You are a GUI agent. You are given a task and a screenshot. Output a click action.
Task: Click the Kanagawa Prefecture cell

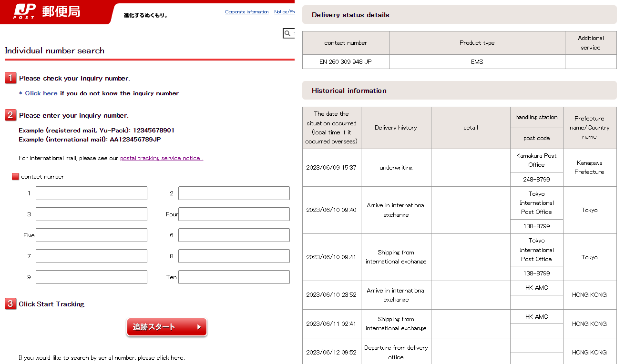coord(589,168)
